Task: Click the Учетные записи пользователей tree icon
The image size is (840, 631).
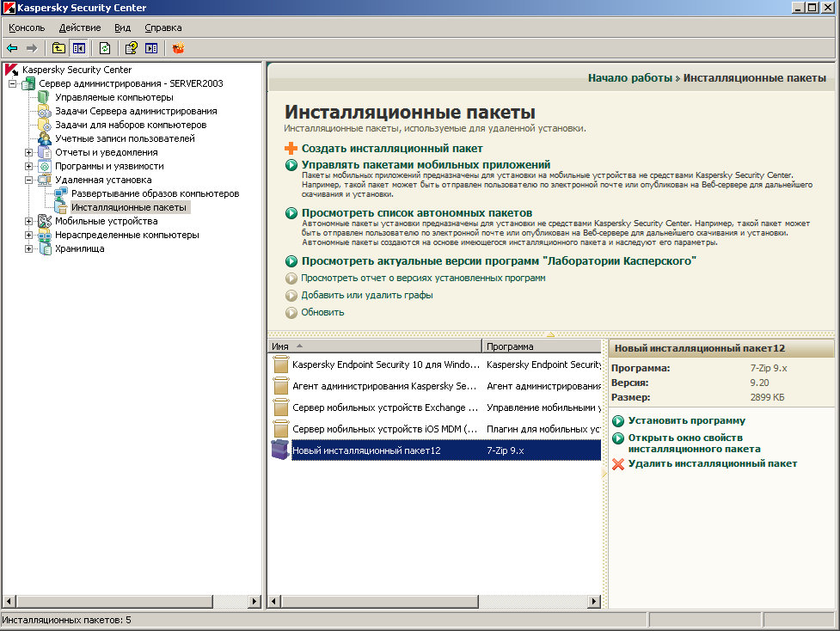Action: coord(45,138)
